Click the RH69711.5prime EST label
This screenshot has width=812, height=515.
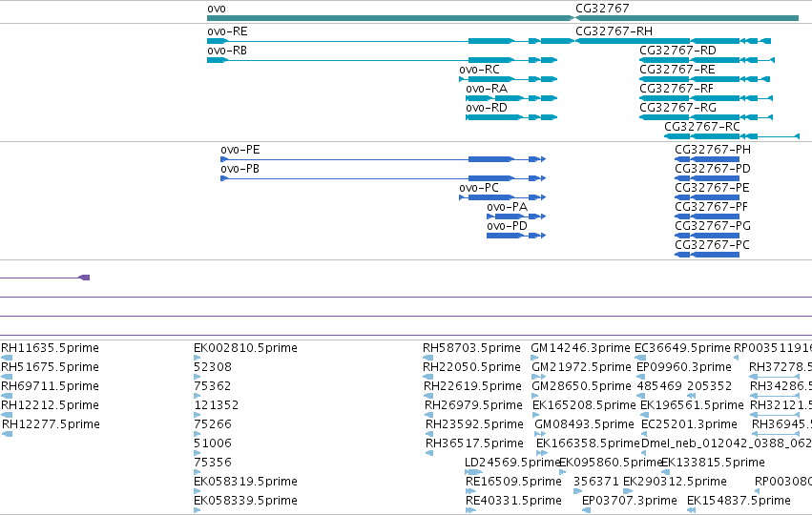[x=51, y=386]
